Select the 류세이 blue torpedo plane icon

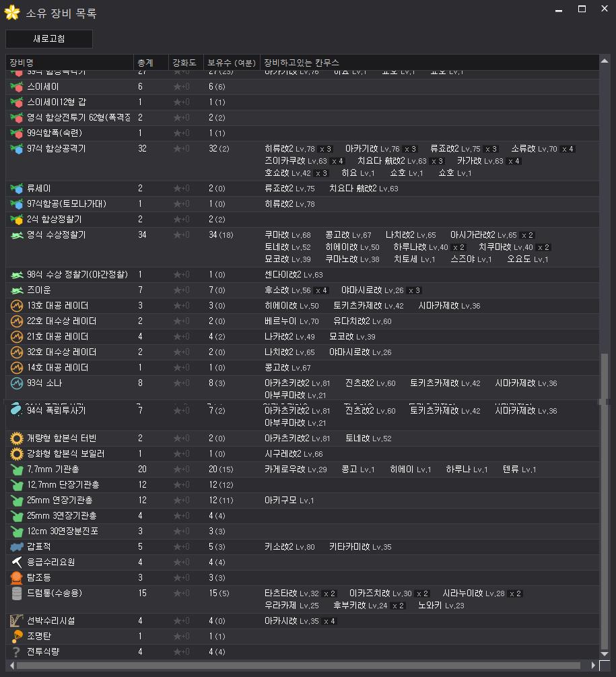click(x=17, y=189)
